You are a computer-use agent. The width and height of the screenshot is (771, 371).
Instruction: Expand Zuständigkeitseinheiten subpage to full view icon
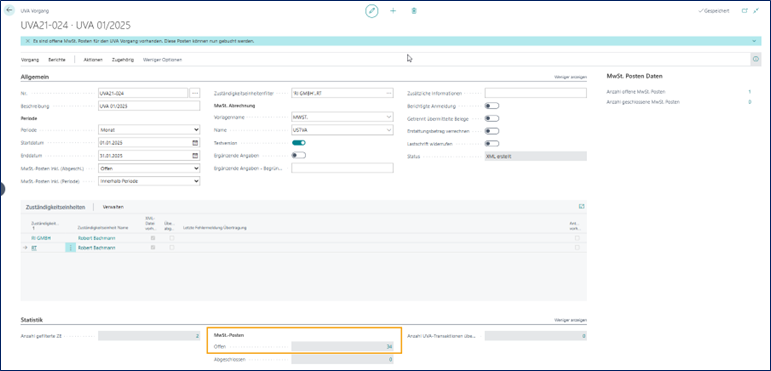pyautogui.click(x=582, y=207)
